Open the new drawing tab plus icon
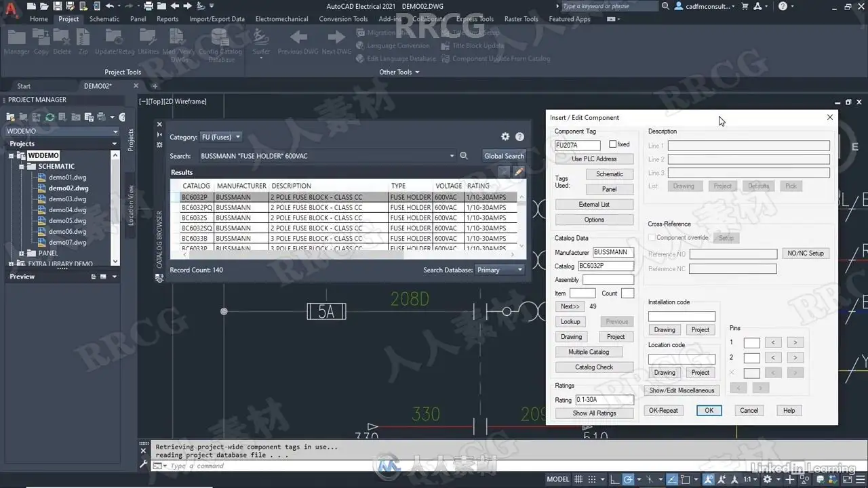868x488 pixels. [155, 86]
